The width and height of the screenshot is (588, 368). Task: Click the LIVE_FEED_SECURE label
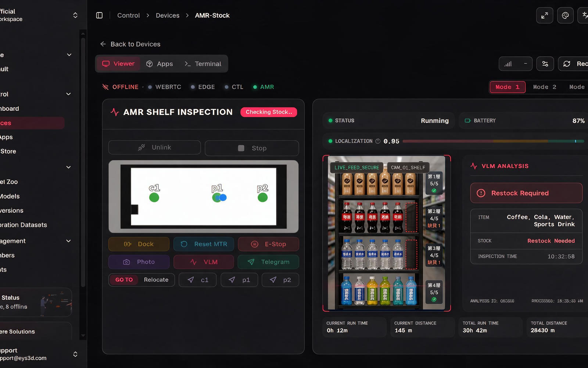coord(356,167)
